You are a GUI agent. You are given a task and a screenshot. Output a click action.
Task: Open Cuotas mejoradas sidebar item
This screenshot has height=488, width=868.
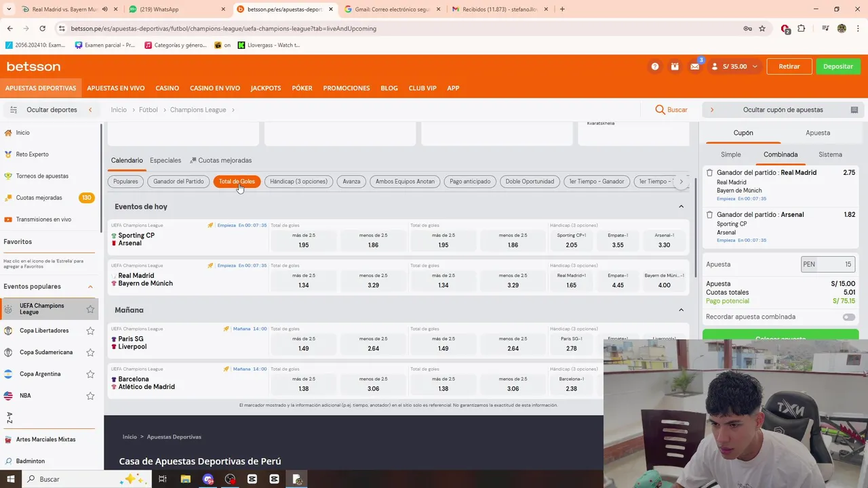click(39, 198)
